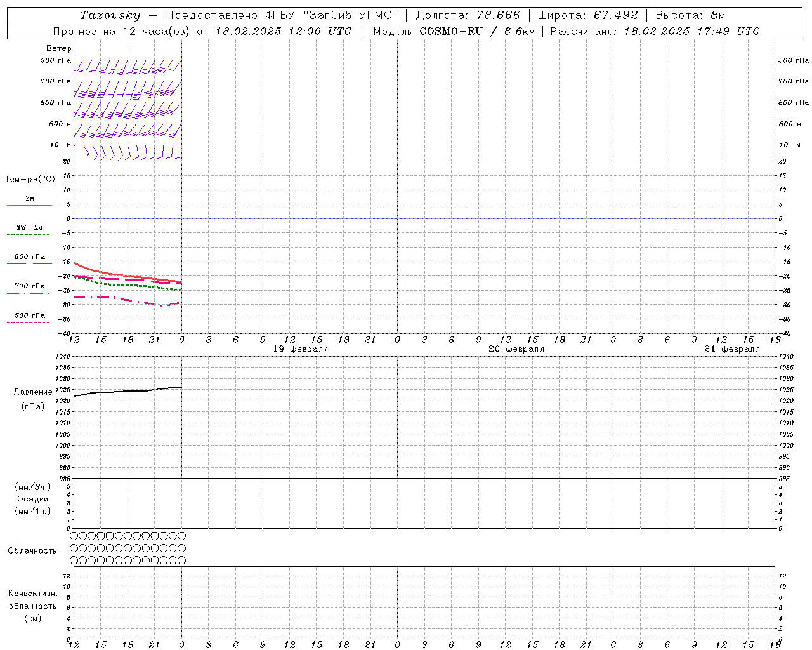Click the elevation label 'Высота: 8м'
The image size is (812, 650).
(x=691, y=15)
